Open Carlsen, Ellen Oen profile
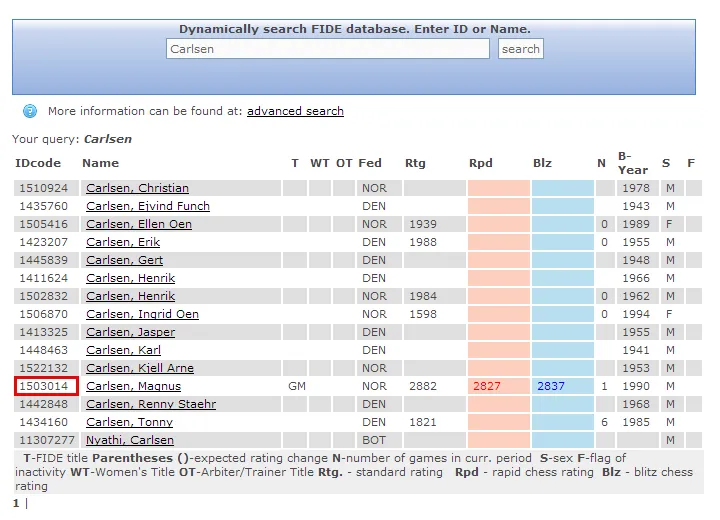 click(x=139, y=224)
